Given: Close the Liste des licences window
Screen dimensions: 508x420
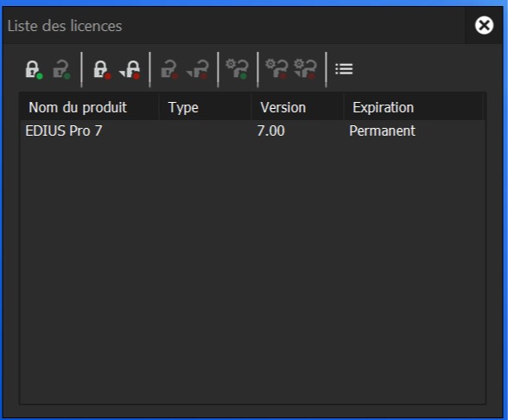Looking at the screenshot, I should pos(484,25).
